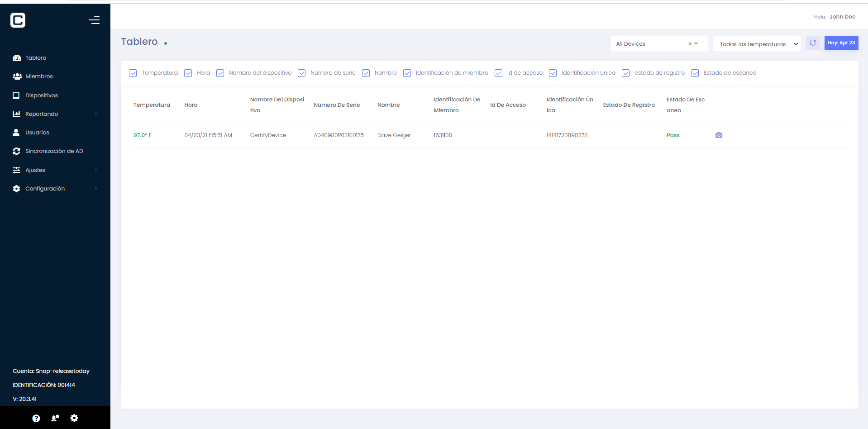Open the Usuarios menu item
868x429 pixels.
click(x=37, y=133)
